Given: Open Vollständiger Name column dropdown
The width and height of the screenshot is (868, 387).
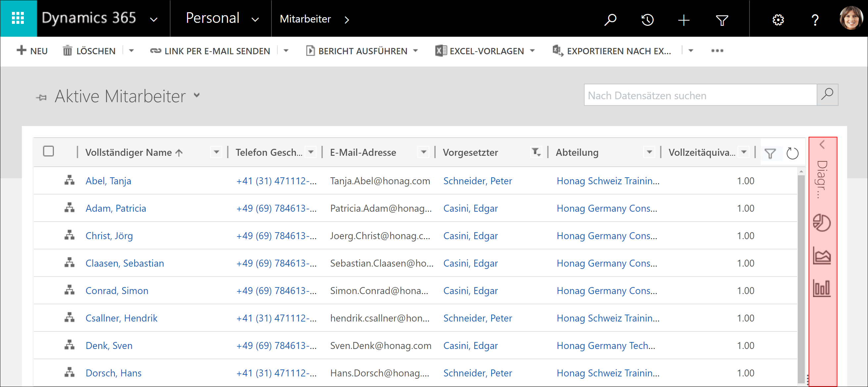Looking at the screenshot, I should [216, 152].
